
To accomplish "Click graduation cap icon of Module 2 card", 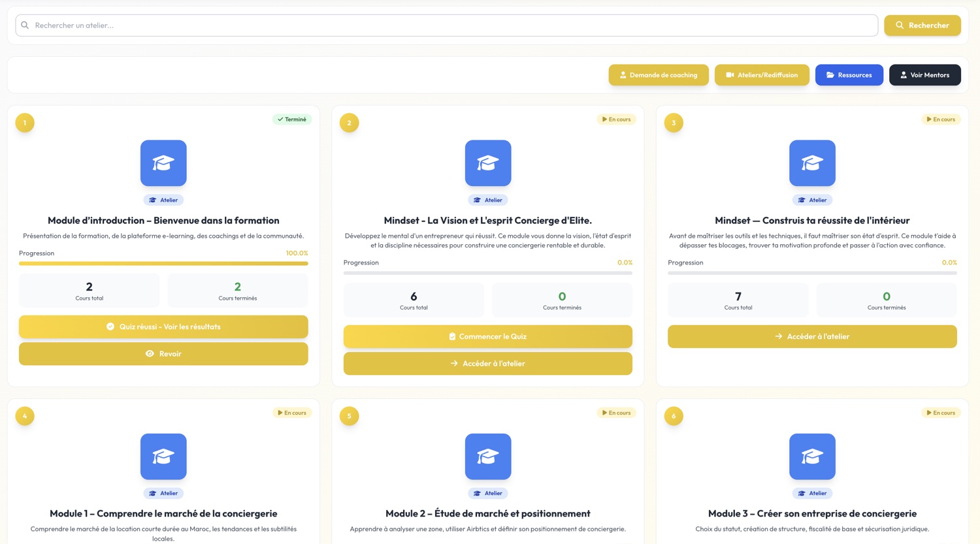I will [488, 456].
